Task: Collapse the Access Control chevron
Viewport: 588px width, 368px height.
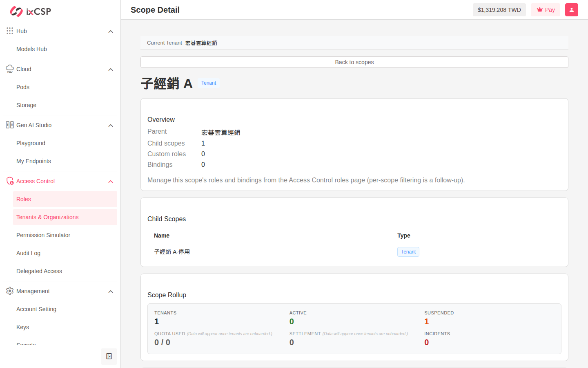Action: [111, 182]
